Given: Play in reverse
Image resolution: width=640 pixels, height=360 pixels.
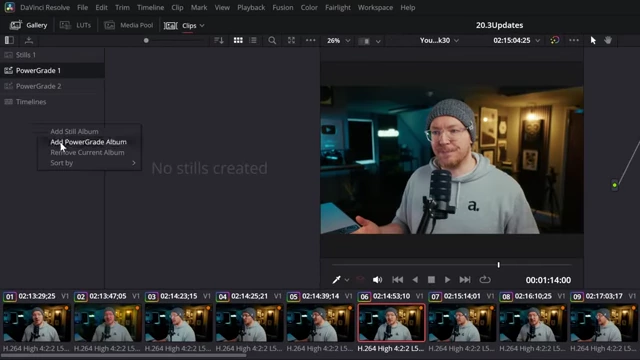Looking at the screenshot, I should [415, 280].
